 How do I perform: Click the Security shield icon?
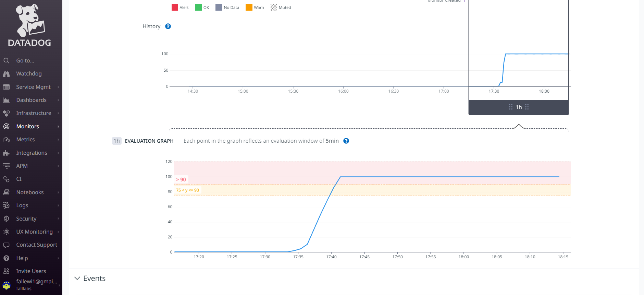pyautogui.click(x=6, y=219)
